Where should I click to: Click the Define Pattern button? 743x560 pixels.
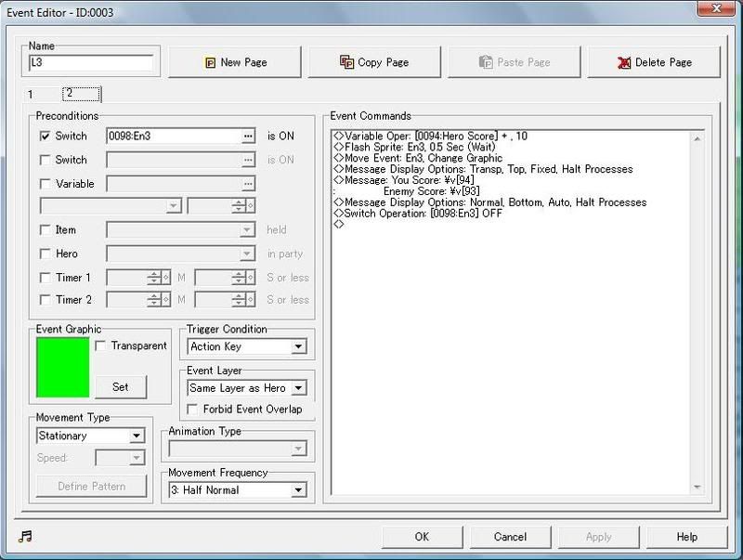click(91, 487)
